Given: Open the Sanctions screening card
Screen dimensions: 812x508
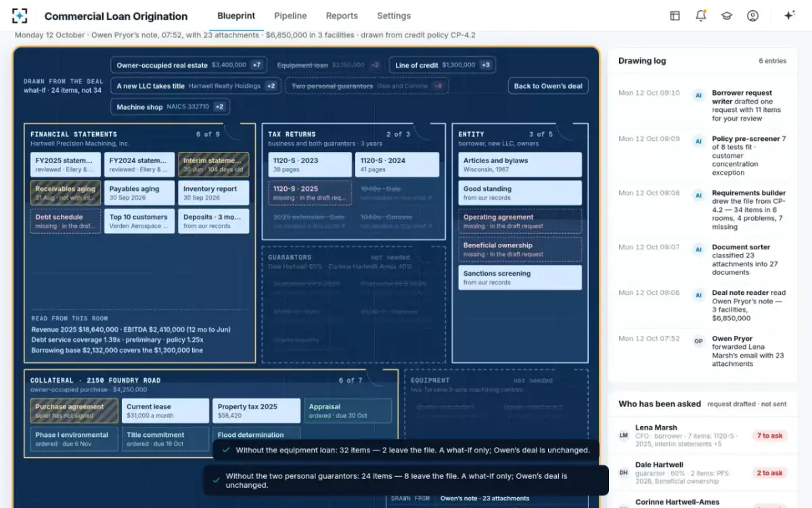Looking at the screenshot, I should (x=520, y=278).
